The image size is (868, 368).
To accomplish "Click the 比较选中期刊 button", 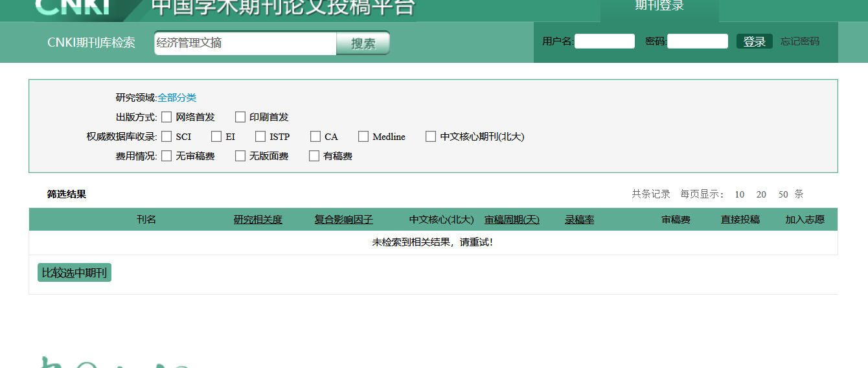I will pos(74,273).
